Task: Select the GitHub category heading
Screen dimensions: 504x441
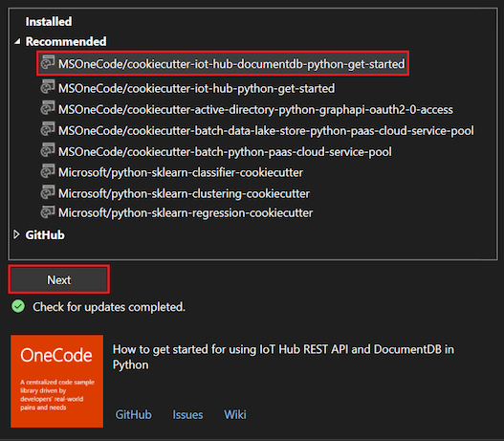Action: 45,235
